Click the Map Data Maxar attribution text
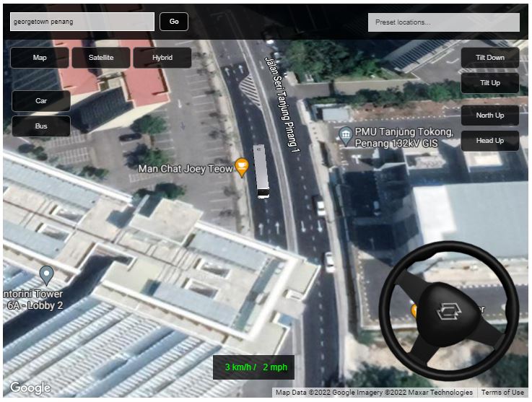Screen dimensions: 532x402 tap(374, 393)
